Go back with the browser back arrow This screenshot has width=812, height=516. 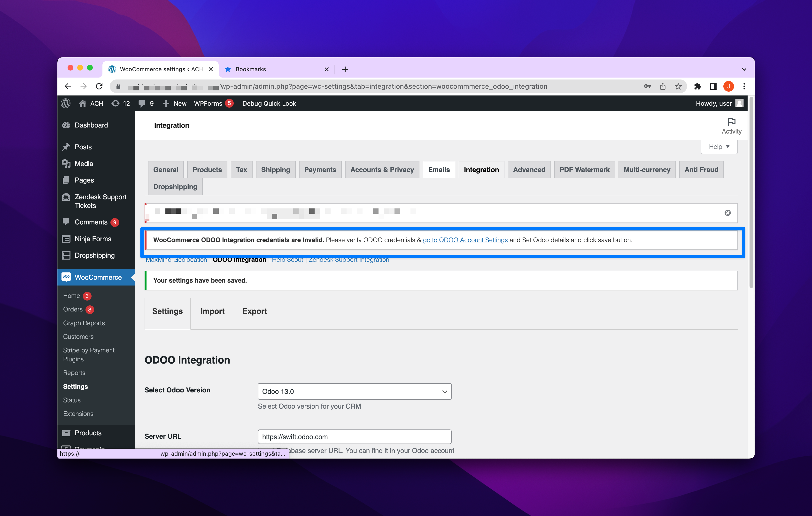coord(68,86)
